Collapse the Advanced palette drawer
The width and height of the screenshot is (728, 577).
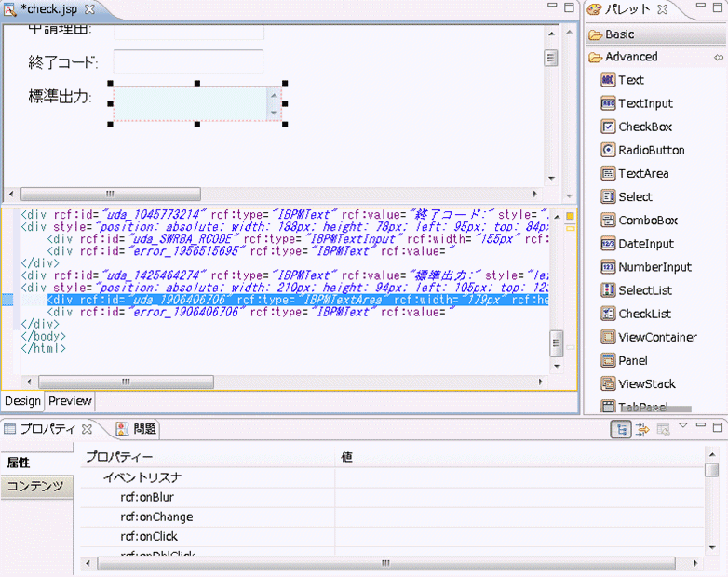630,57
